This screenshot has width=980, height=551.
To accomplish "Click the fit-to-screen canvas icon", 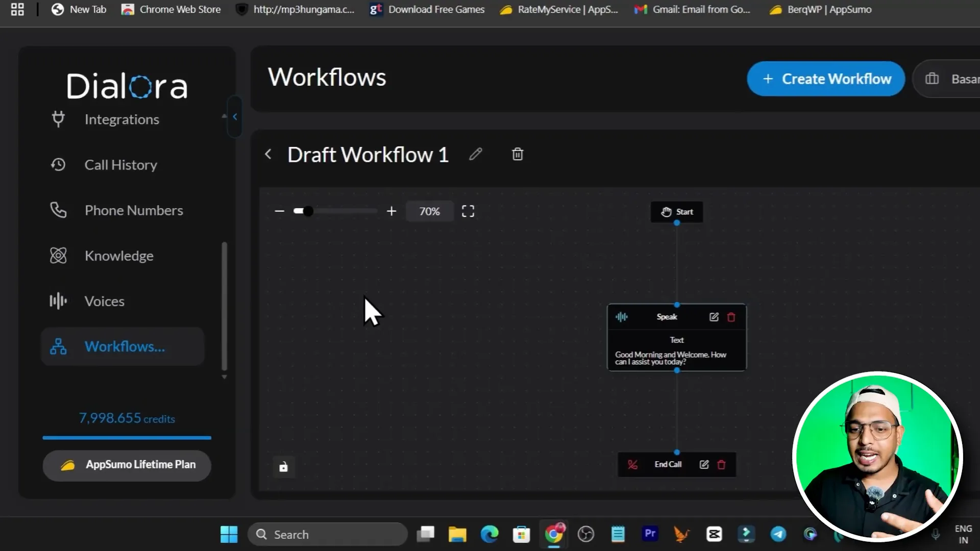I will (x=468, y=211).
